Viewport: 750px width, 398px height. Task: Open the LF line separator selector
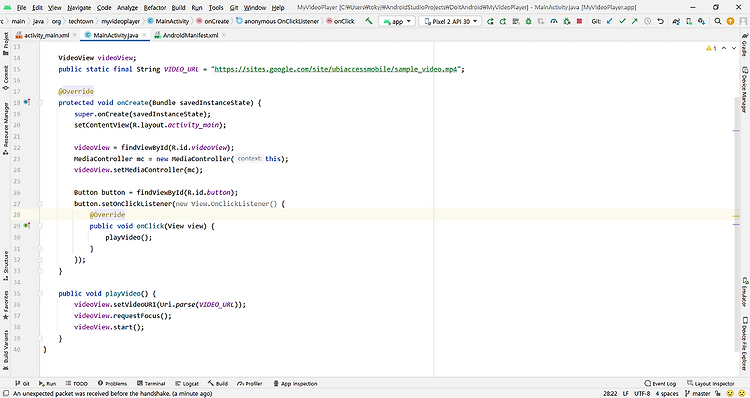(626, 394)
